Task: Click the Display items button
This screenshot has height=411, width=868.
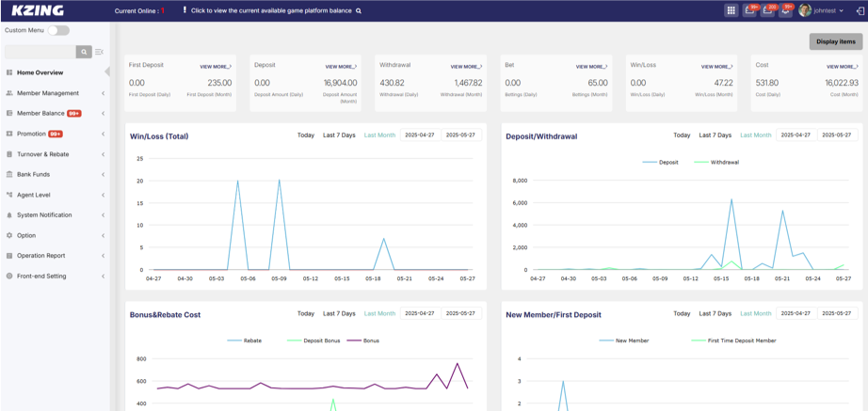Action: [x=835, y=41]
